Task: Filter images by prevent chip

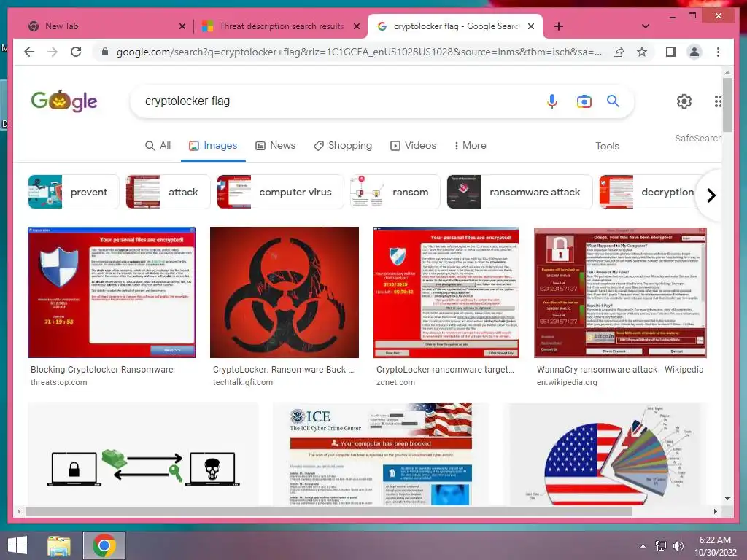Action: coord(74,192)
